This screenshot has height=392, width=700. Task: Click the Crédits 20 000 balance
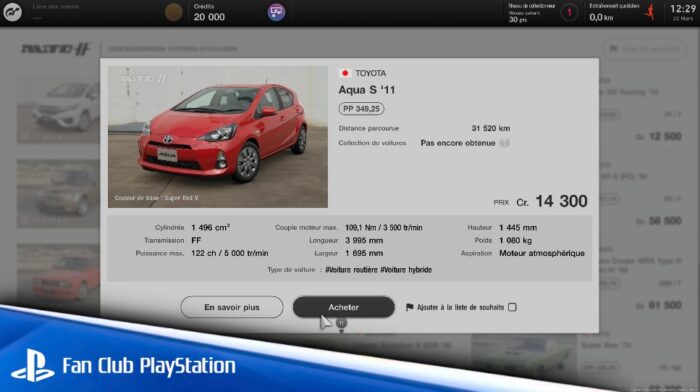pyautogui.click(x=209, y=13)
